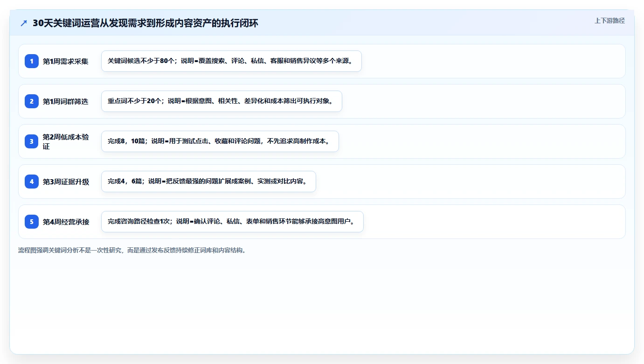Select the 第4周经营承接 step label
Screen dimensions: 644x364
[x=66, y=222]
